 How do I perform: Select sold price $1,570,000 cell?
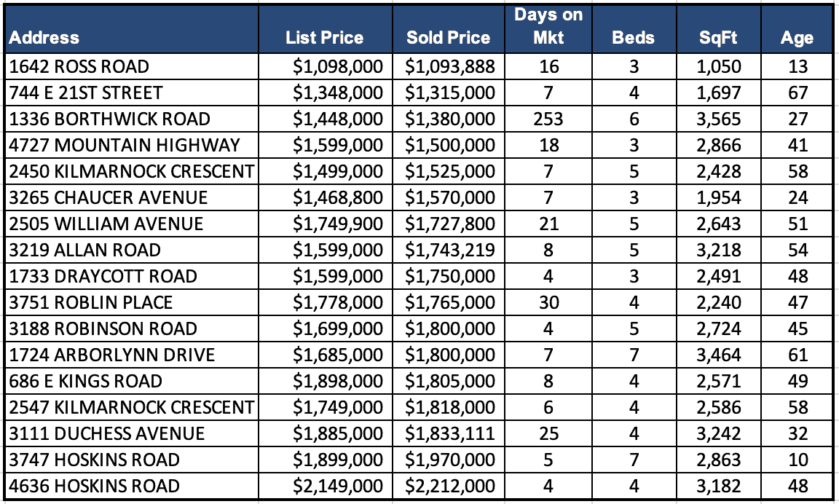(450, 198)
